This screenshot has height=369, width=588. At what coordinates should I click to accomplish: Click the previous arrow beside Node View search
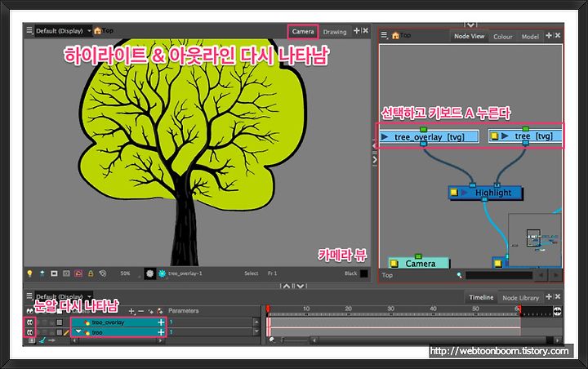point(541,275)
